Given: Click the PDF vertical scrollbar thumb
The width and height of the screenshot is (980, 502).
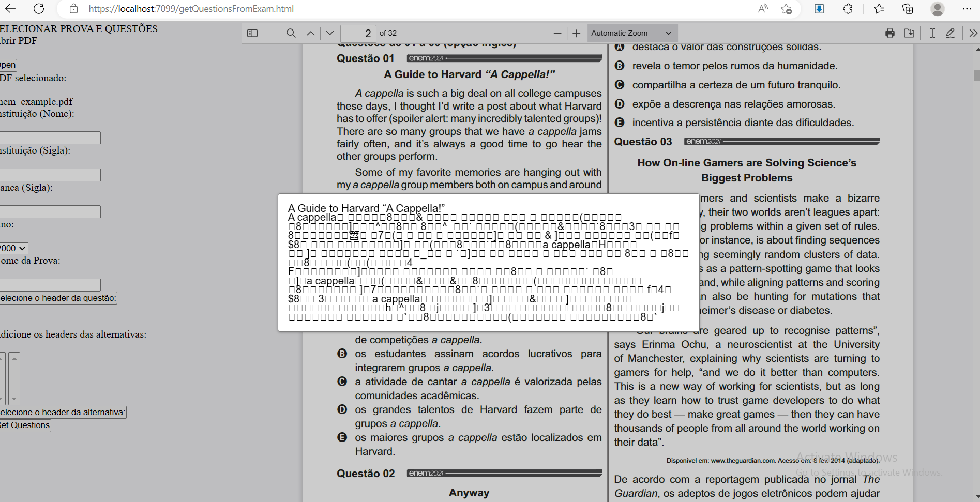Looking at the screenshot, I should [977, 75].
